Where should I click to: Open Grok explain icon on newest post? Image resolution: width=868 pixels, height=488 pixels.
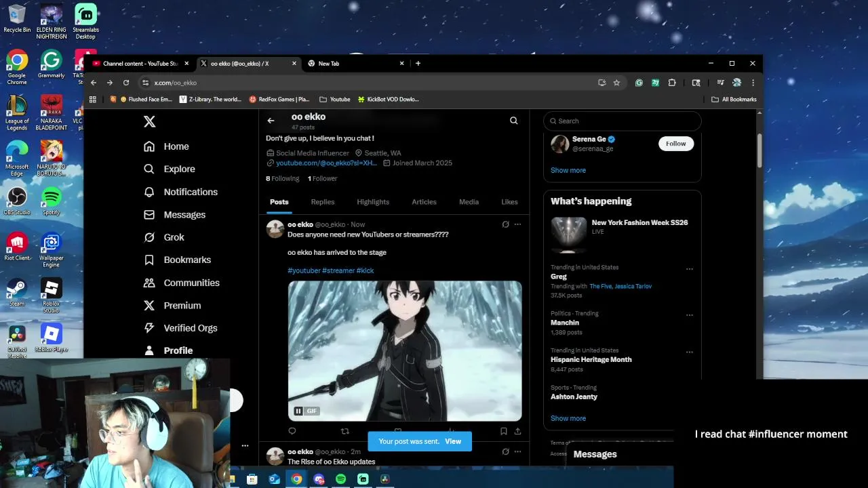pos(505,224)
